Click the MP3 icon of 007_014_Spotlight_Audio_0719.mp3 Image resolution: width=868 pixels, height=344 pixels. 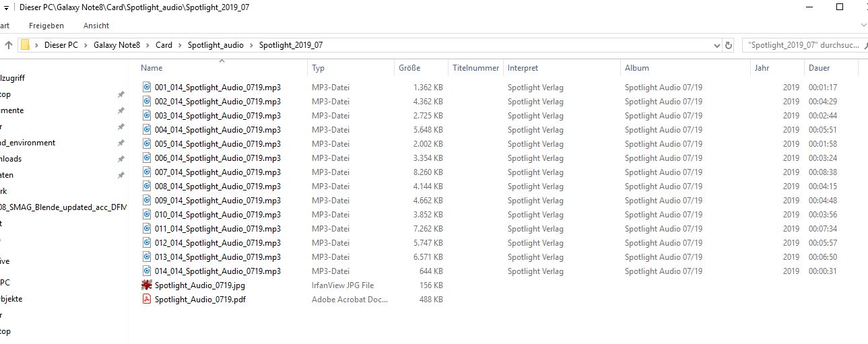point(147,172)
